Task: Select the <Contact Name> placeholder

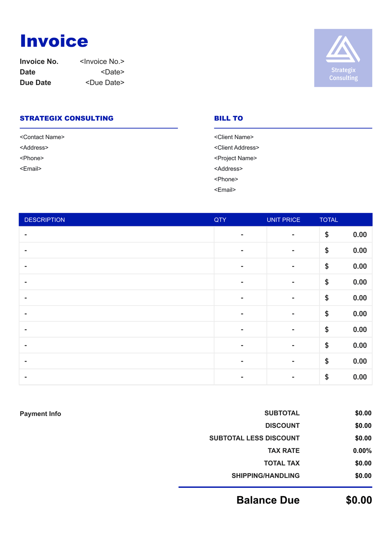Action: 42,137
